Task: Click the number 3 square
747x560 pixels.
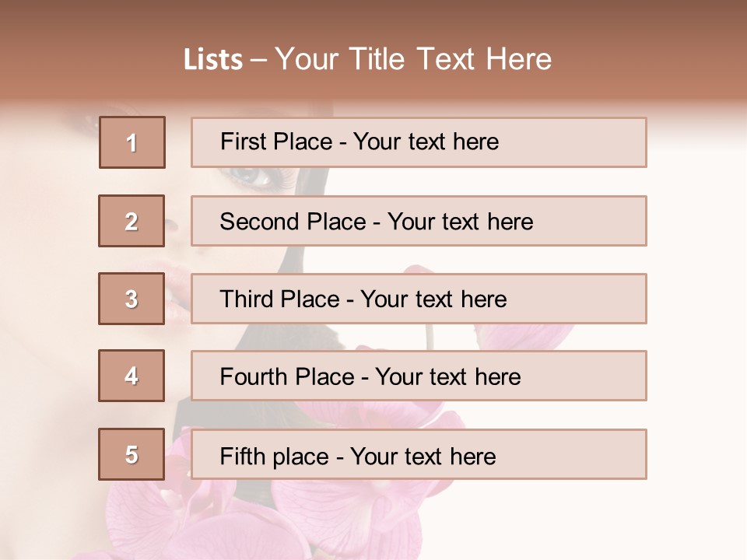Action: point(132,299)
